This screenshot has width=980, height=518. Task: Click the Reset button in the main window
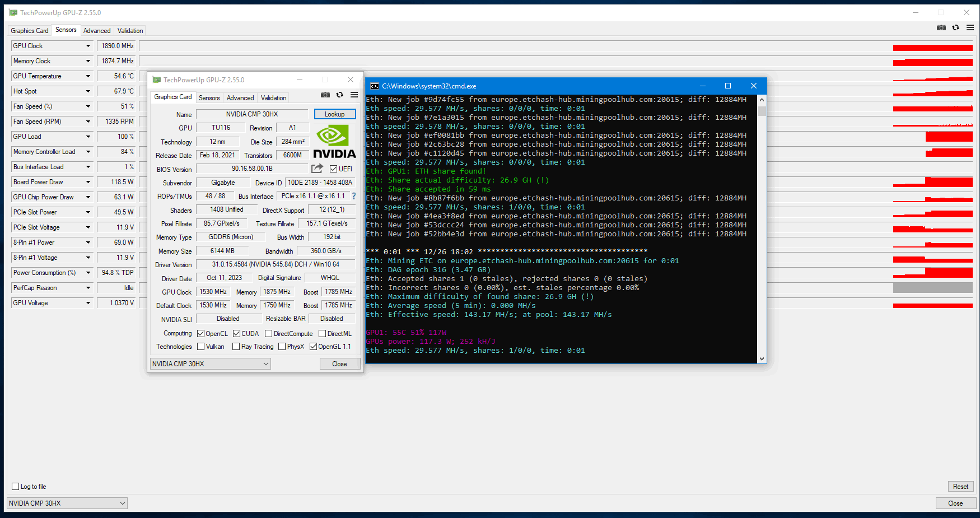(960, 487)
